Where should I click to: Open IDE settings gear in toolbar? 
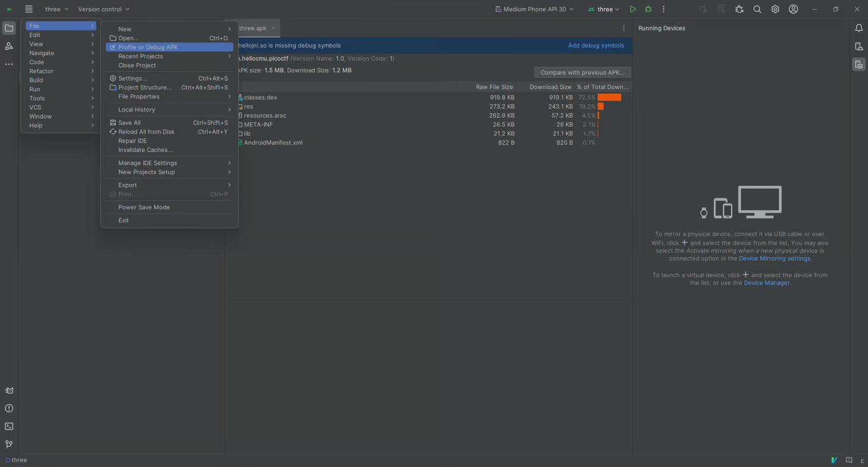coord(775,9)
